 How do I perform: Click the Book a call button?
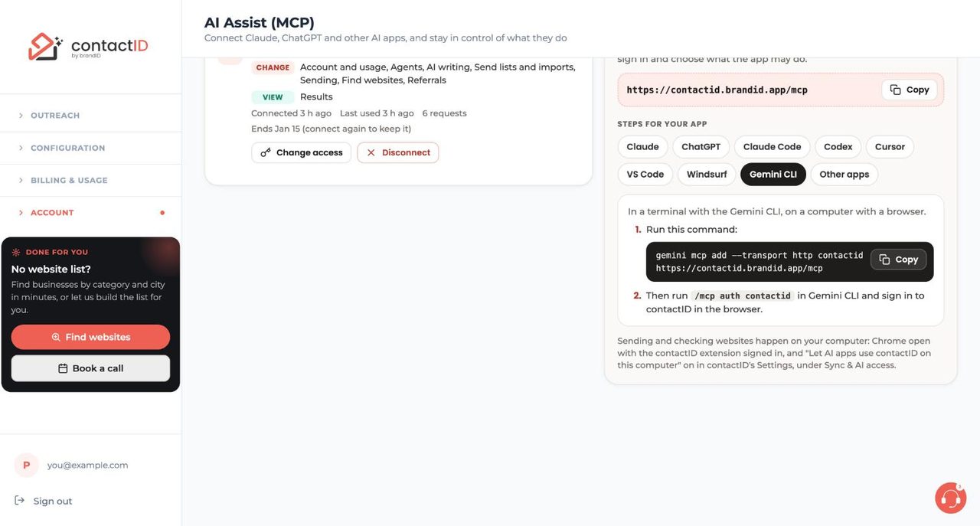(x=90, y=368)
